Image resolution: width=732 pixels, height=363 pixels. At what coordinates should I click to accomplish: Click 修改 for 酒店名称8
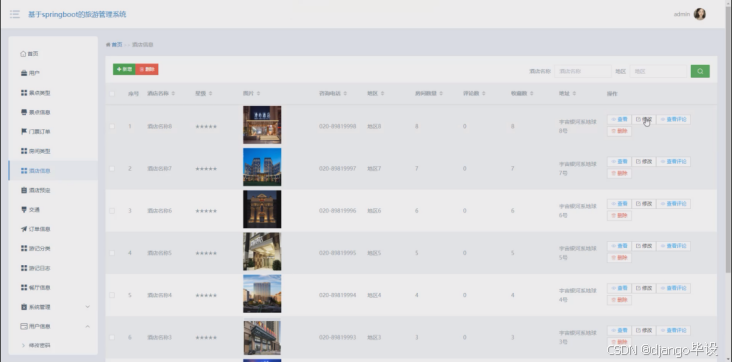644,119
